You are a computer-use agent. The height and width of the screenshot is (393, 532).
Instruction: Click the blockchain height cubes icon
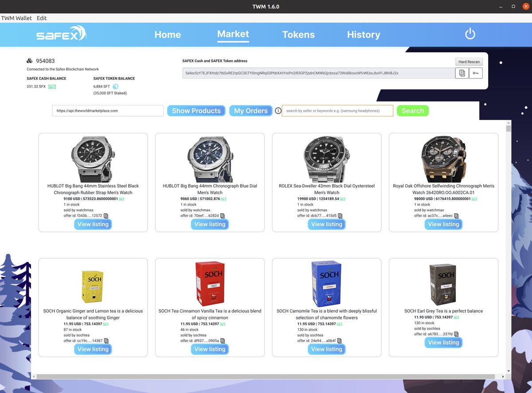click(30, 61)
